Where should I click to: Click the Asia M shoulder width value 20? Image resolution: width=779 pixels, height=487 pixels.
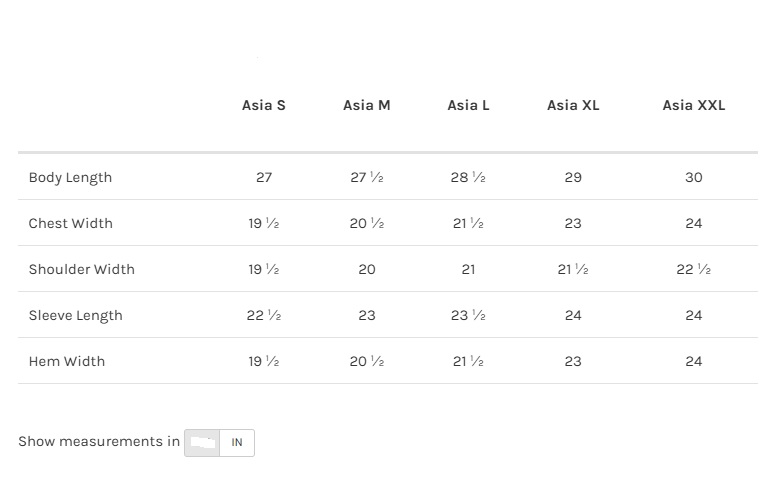coord(366,269)
